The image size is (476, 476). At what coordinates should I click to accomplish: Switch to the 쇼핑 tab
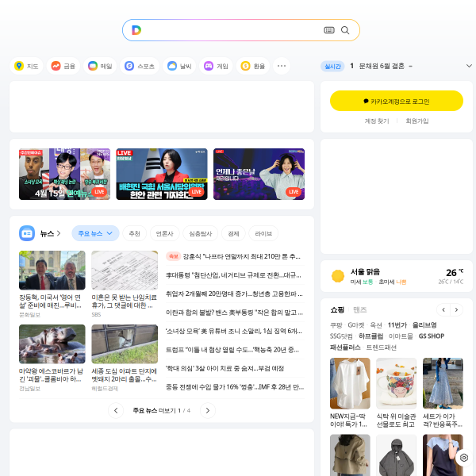click(337, 309)
